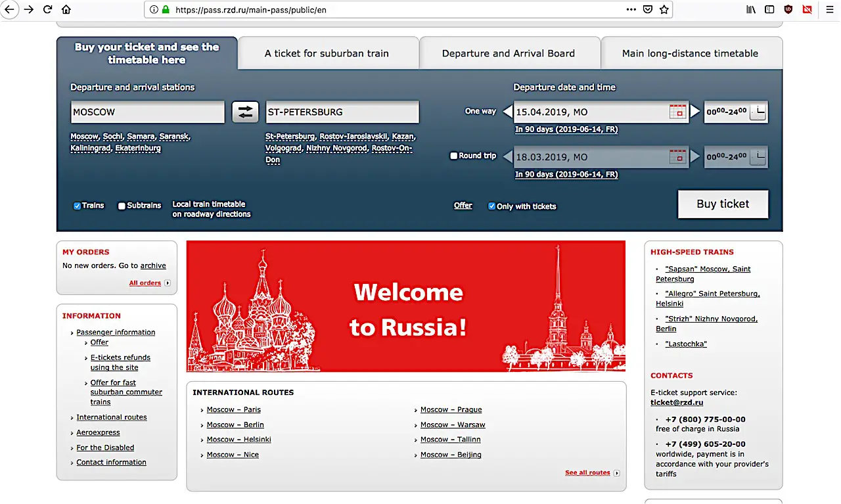The width and height of the screenshot is (841, 504).
Task: Open calendar for one-way date
Action: [x=677, y=112]
